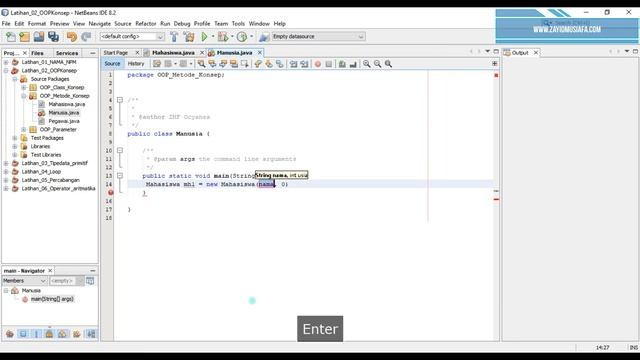The width and height of the screenshot is (640, 360).
Task: Click the Undo toolbar icon
Action: point(72,37)
